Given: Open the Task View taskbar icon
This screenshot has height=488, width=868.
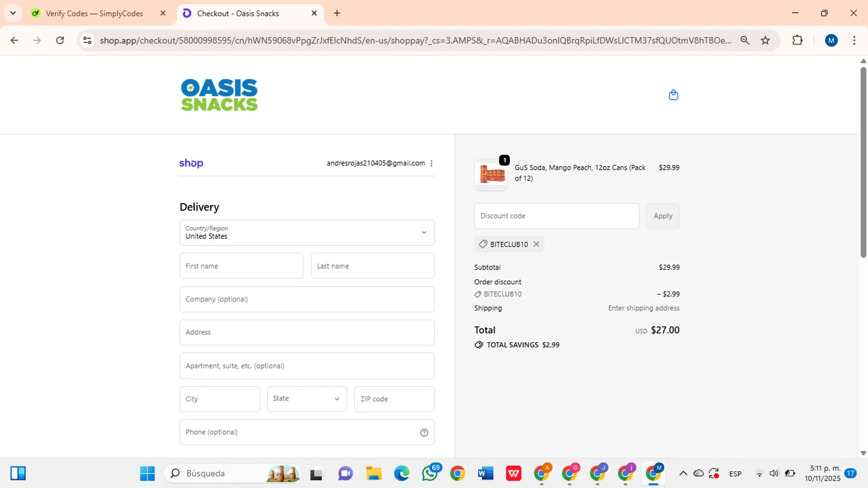Looking at the screenshot, I should [317, 474].
